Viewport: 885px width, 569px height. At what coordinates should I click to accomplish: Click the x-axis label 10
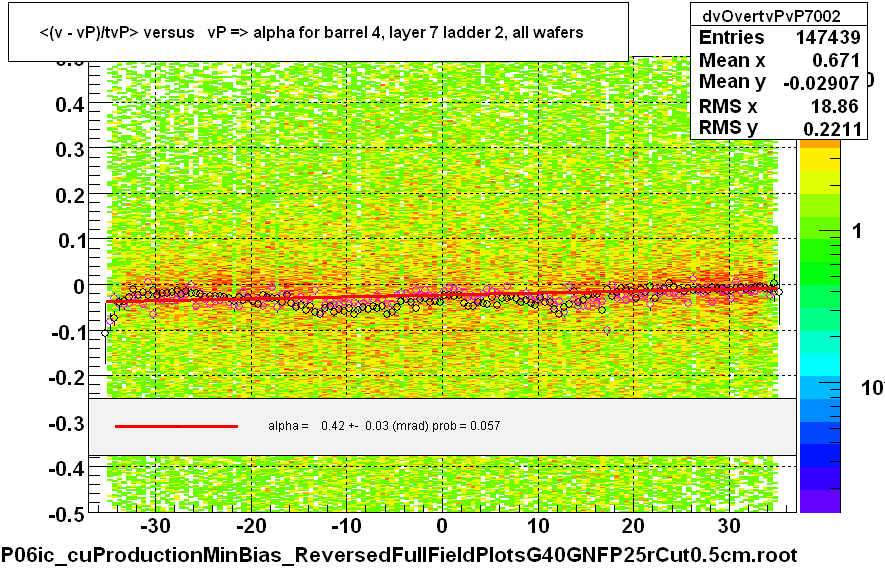click(538, 526)
